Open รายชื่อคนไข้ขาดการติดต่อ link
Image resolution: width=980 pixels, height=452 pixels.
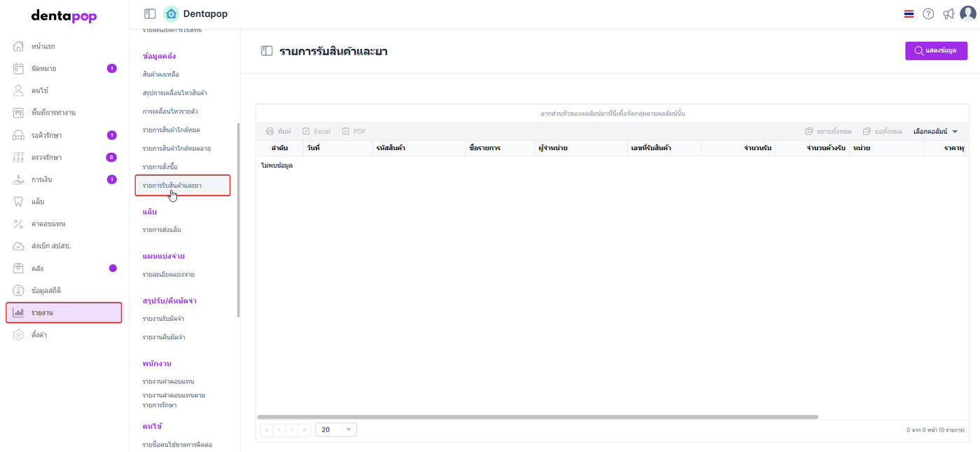point(176,444)
